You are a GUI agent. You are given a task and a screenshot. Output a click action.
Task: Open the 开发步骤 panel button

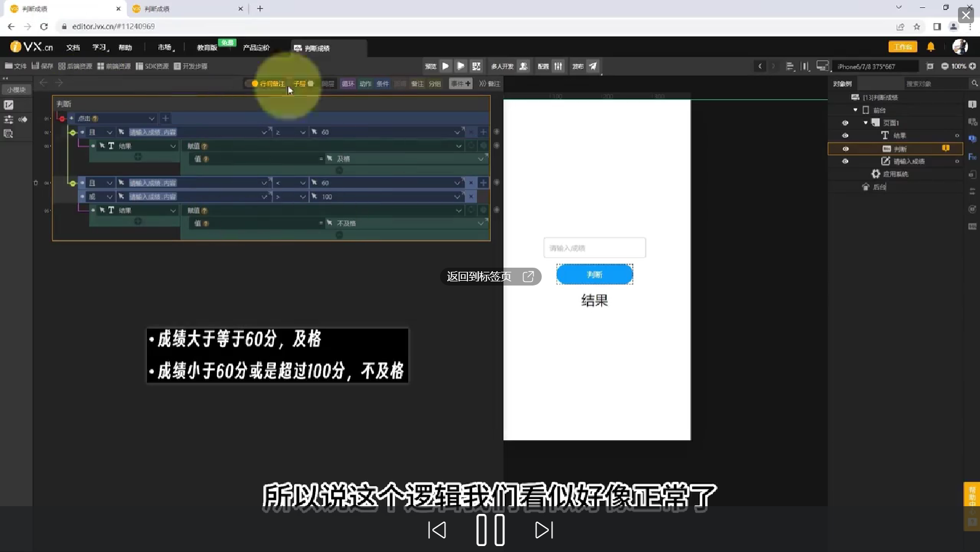coord(190,66)
